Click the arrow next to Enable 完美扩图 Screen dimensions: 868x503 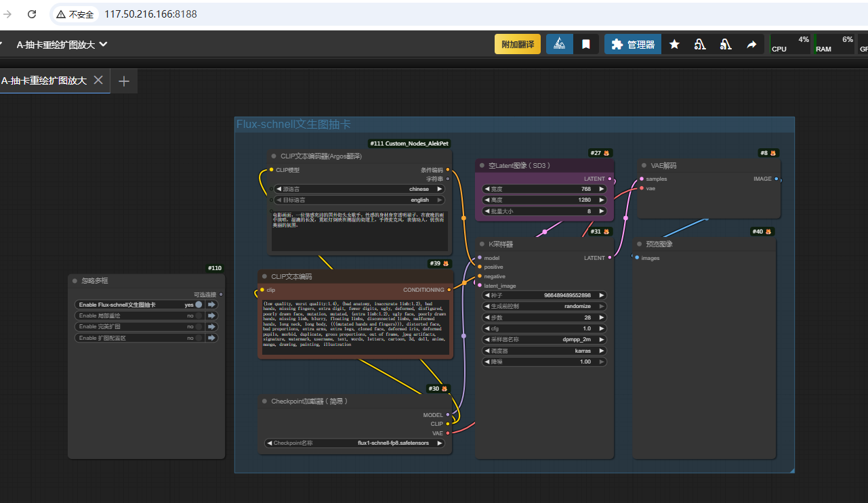point(211,326)
